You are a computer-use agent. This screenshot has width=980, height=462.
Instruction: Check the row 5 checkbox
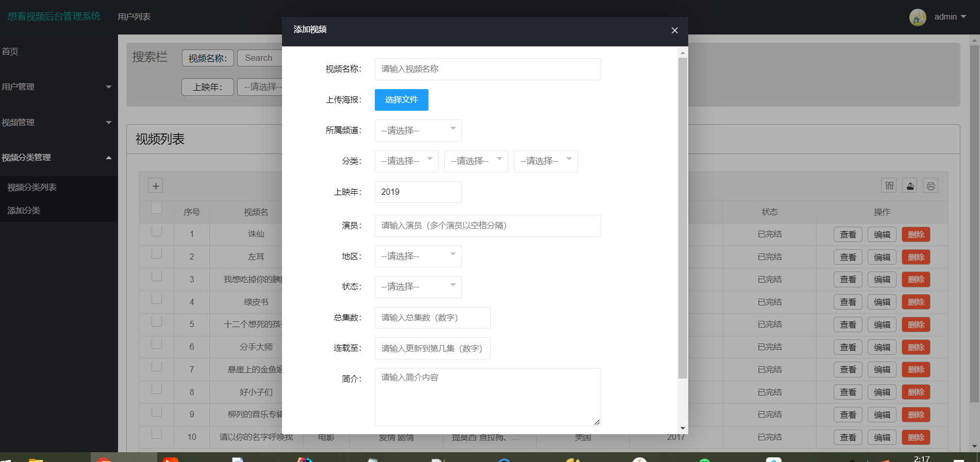coord(157,321)
